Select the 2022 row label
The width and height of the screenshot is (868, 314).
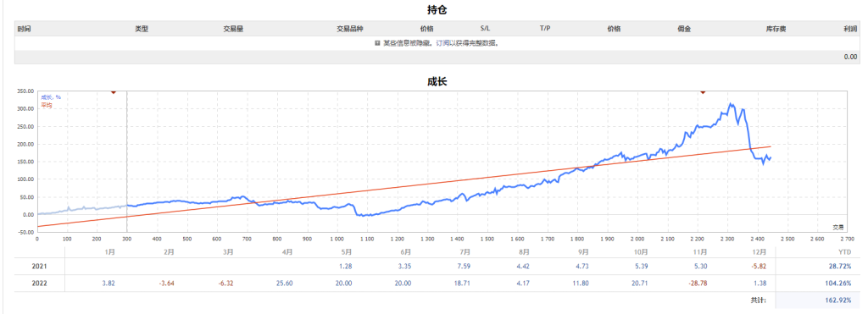point(39,283)
